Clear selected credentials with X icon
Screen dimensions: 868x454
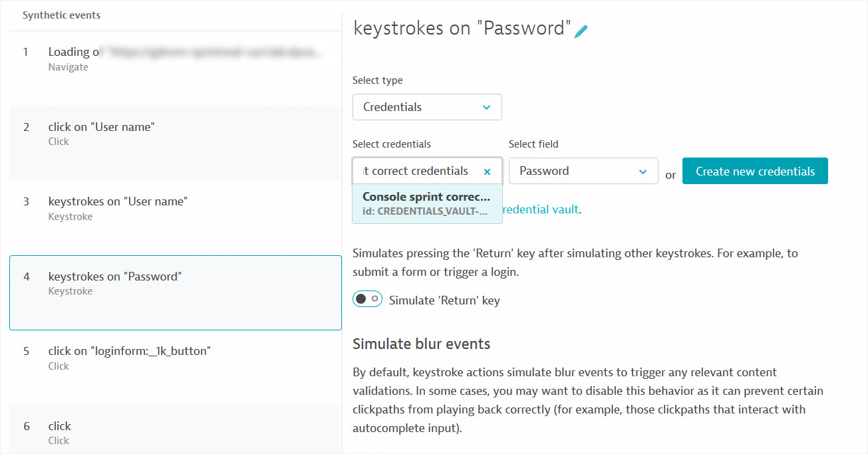(487, 171)
